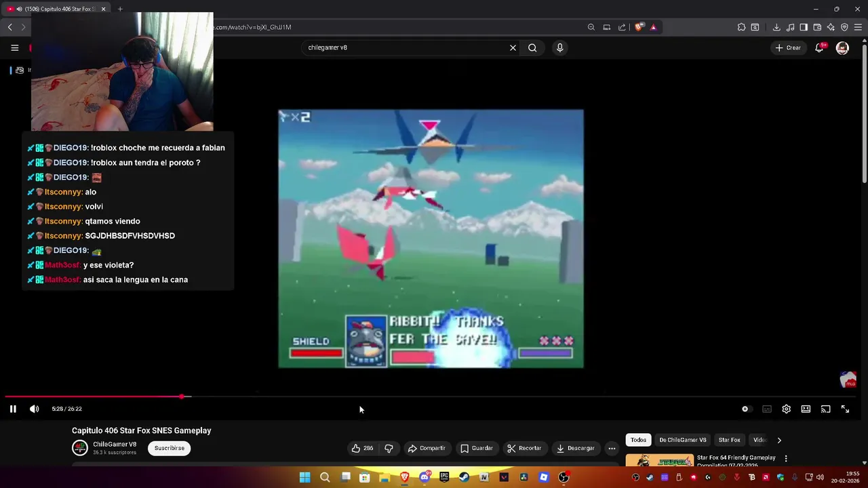Screen dimensions: 868x488
Task: Open the Leo AI sparkle icon
Action: click(831, 27)
